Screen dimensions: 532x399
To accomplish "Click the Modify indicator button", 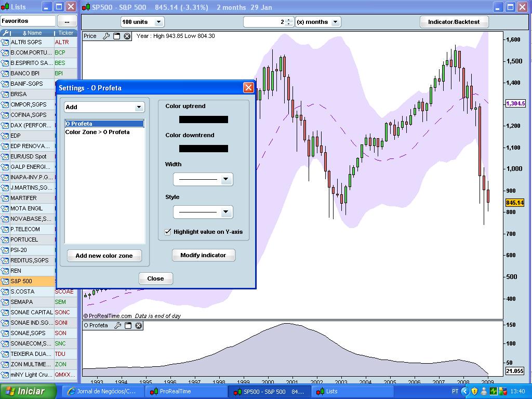I will pyautogui.click(x=203, y=255).
